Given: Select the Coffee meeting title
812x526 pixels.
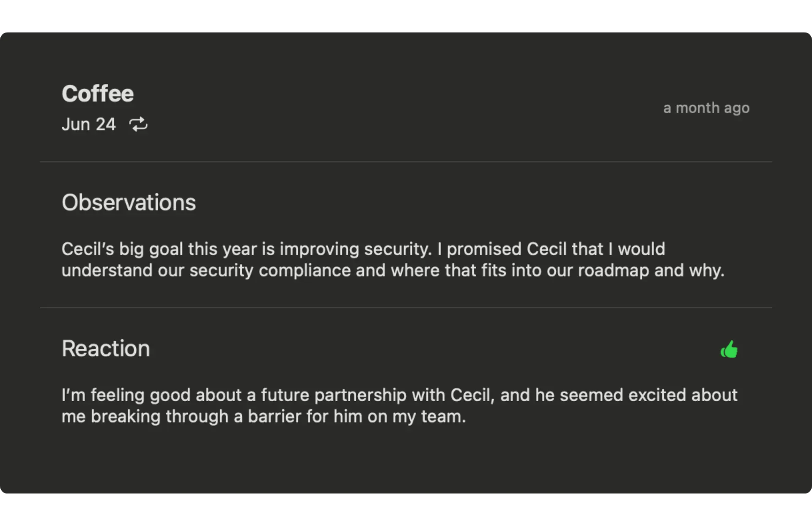Looking at the screenshot, I should [98, 93].
